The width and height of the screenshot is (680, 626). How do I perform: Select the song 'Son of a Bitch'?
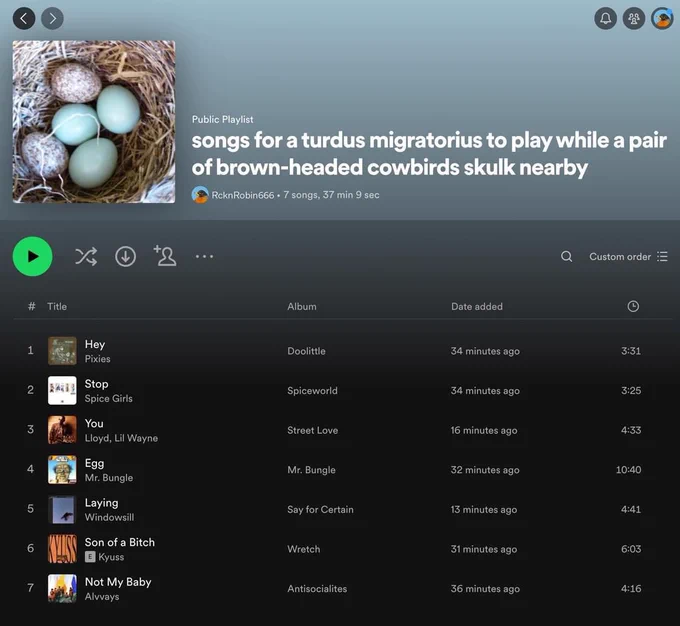120,542
